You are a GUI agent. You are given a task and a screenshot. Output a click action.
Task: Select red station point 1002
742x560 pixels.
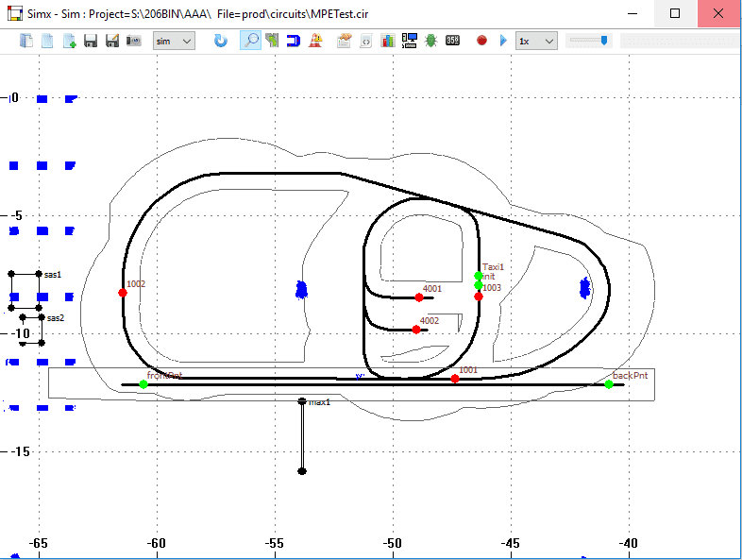[x=123, y=293]
